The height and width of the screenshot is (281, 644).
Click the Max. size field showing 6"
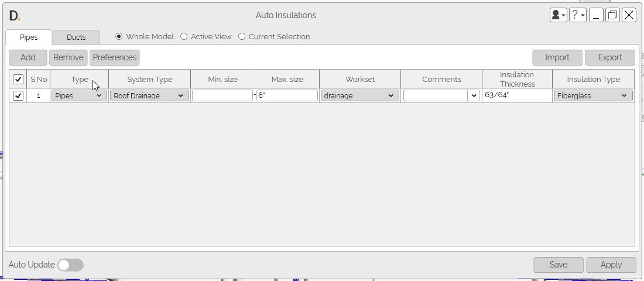click(x=287, y=96)
